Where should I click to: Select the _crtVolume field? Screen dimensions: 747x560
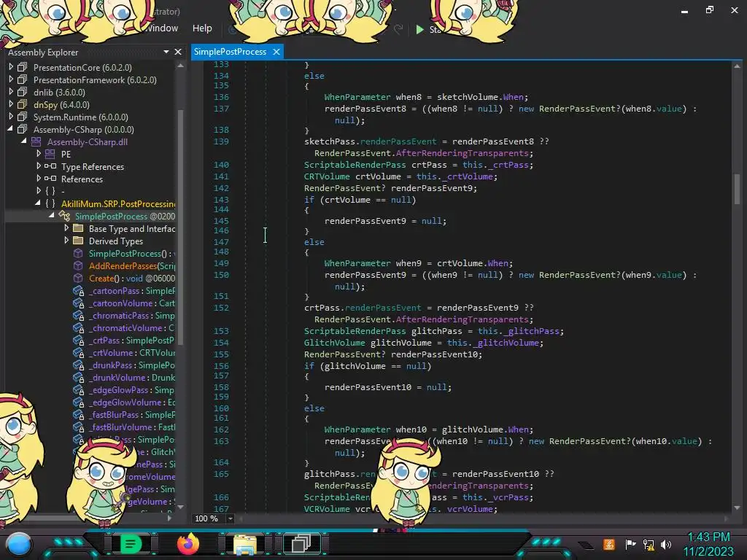tap(132, 352)
